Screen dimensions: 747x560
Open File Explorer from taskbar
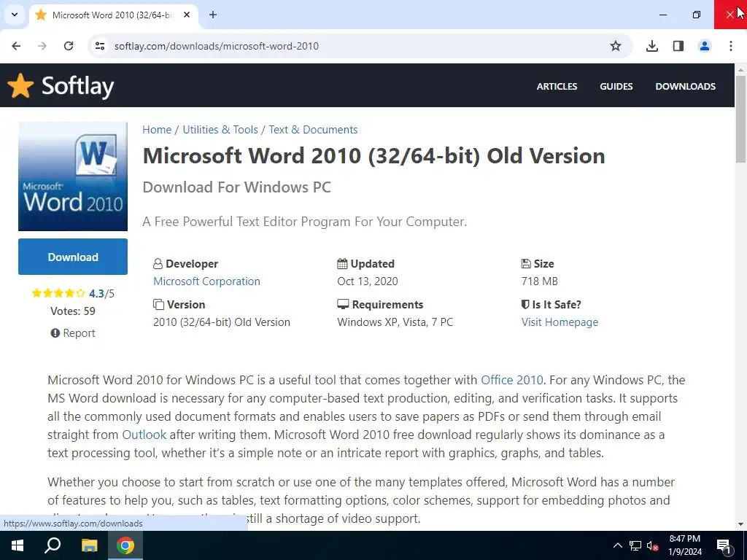(89, 545)
